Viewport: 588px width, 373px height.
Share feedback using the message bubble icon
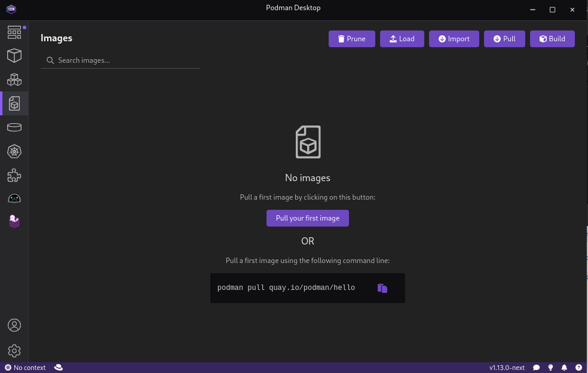[x=536, y=368]
